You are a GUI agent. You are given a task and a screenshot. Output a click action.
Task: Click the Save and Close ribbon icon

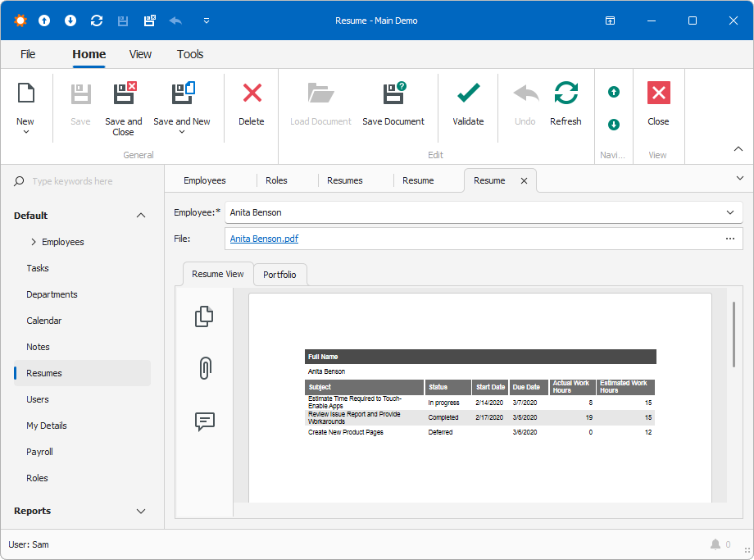tap(124, 93)
